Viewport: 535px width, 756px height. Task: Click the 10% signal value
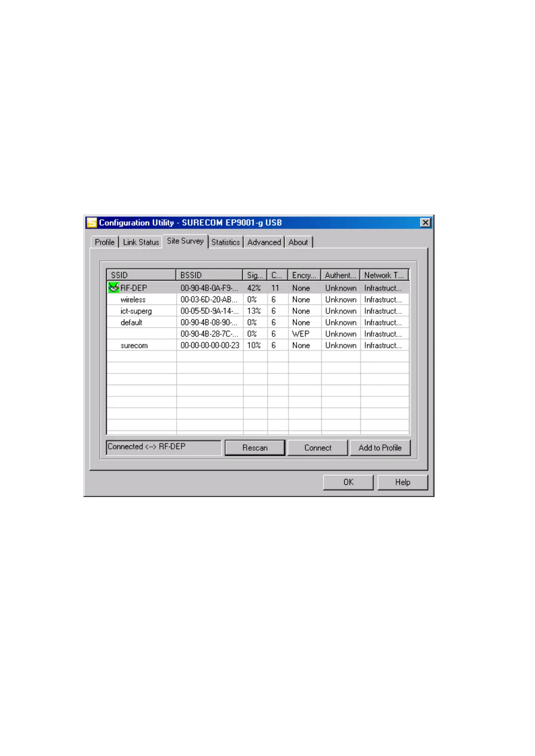[x=254, y=346]
